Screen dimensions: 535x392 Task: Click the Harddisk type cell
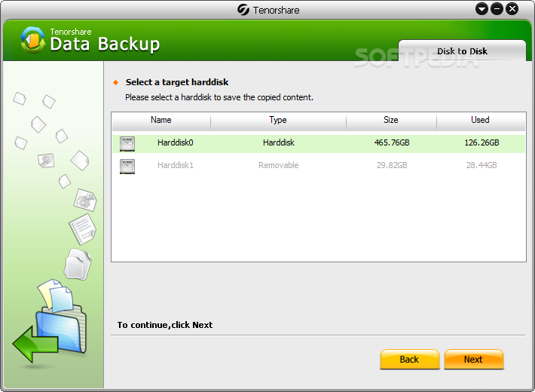(278, 142)
